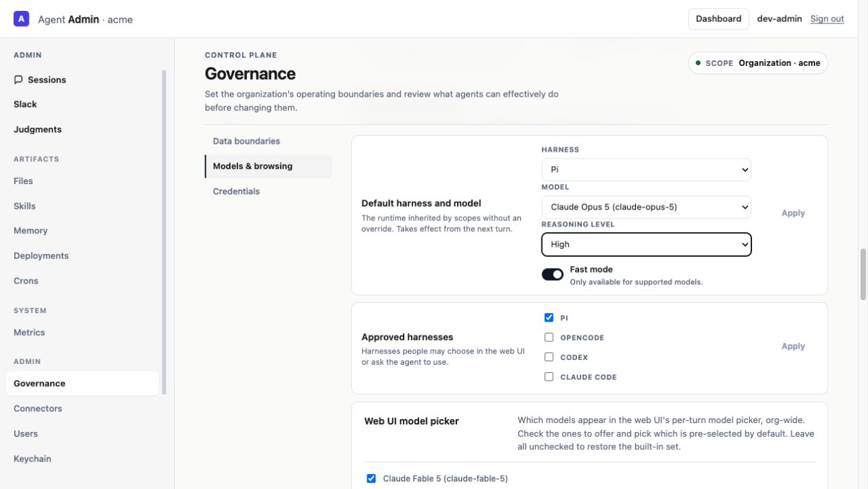Apply the Default harness and model settings
Screen dimensions: 868x489
pyautogui.click(x=793, y=214)
